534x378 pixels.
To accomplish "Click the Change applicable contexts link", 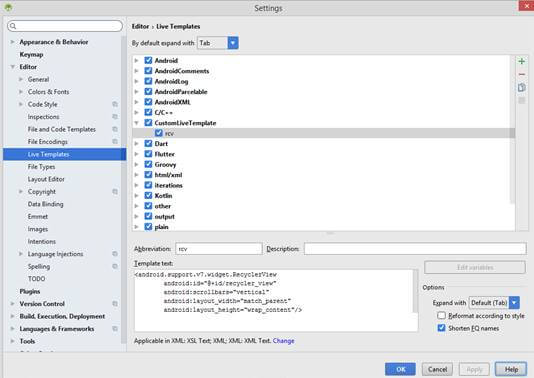I will [283, 341].
